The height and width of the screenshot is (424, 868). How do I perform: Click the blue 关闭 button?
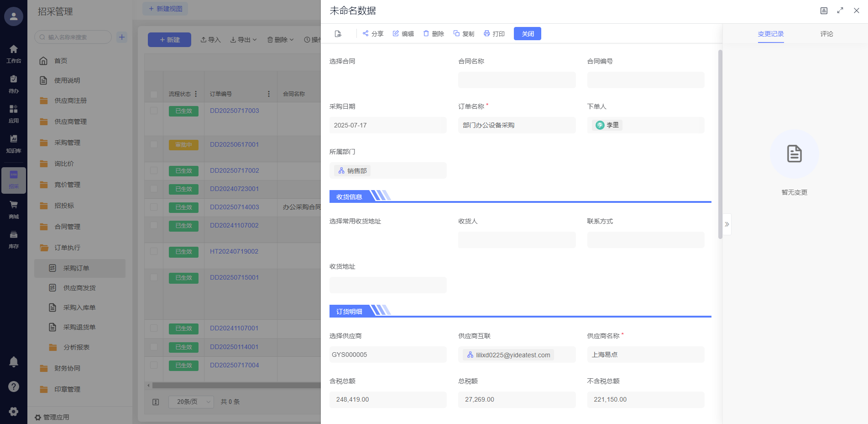click(x=527, y=34)
